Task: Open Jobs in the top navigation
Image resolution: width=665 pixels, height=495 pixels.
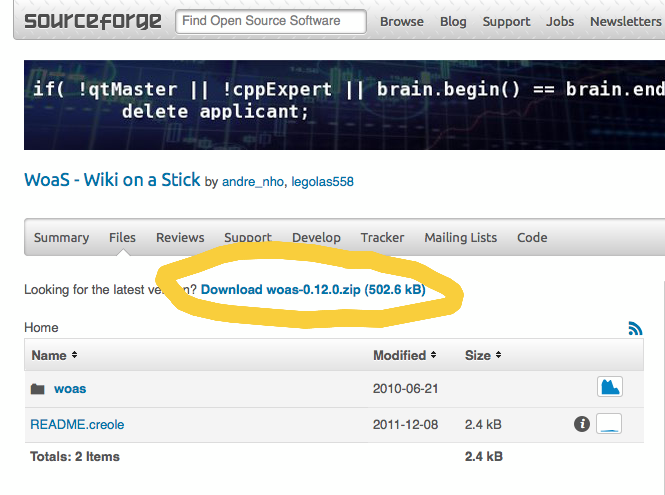Action: (560, 22)
